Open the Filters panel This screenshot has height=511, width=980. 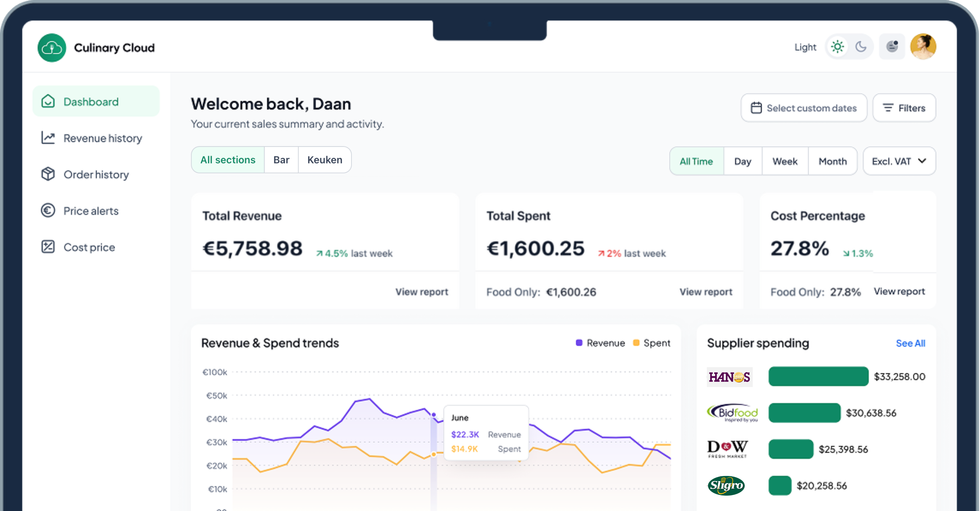[x=904, y=108]
